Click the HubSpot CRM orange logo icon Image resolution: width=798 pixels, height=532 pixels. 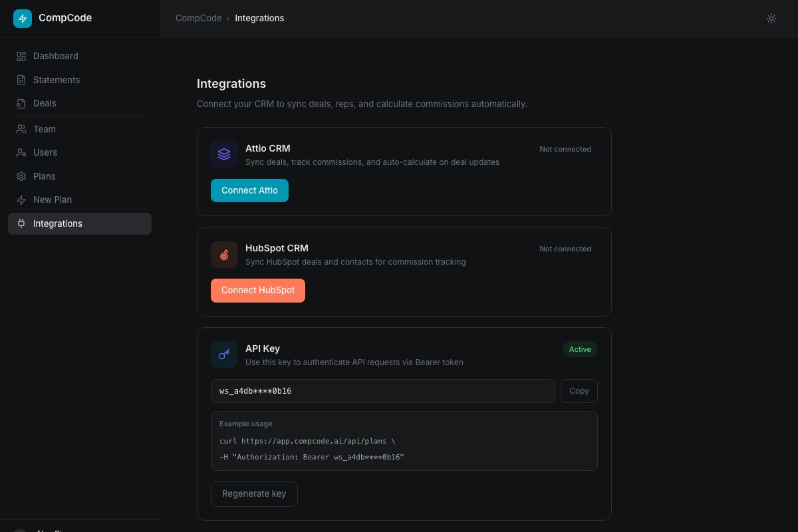tap(224, 255)
